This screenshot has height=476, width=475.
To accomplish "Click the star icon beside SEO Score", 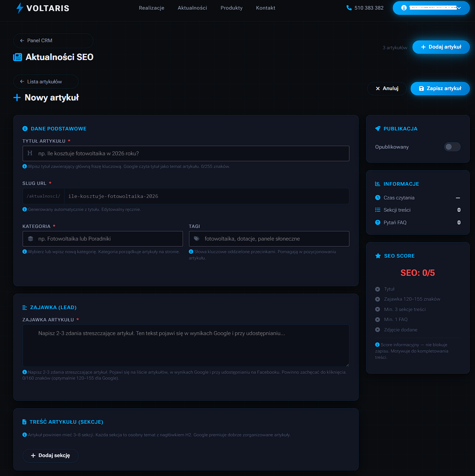I will click(x=378, y=256).
